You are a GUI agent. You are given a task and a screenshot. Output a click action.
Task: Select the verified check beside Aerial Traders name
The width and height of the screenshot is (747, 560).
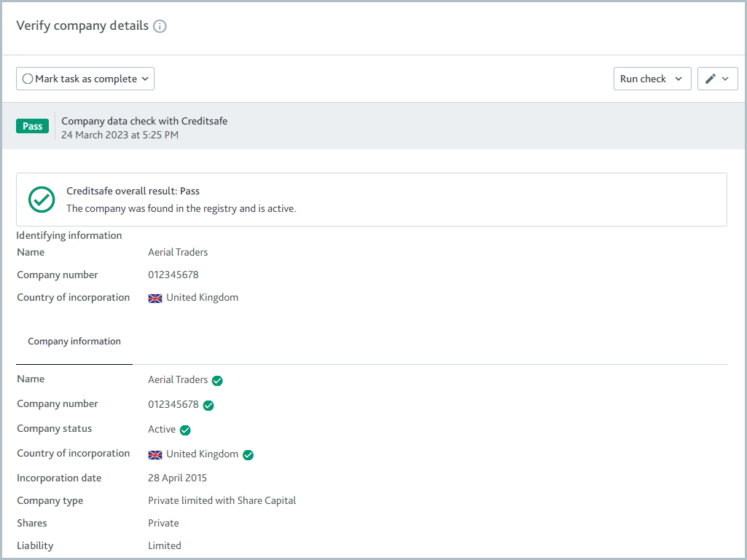point(216,379)
